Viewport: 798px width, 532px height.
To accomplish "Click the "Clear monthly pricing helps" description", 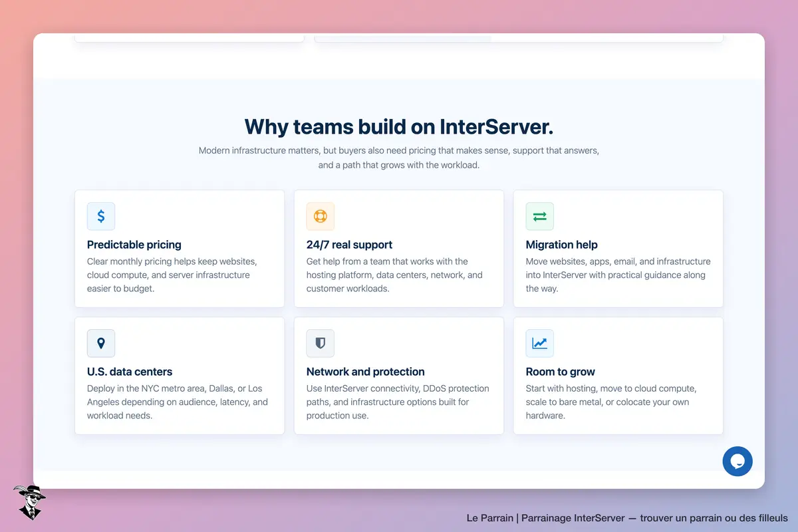I will (172, 275).
